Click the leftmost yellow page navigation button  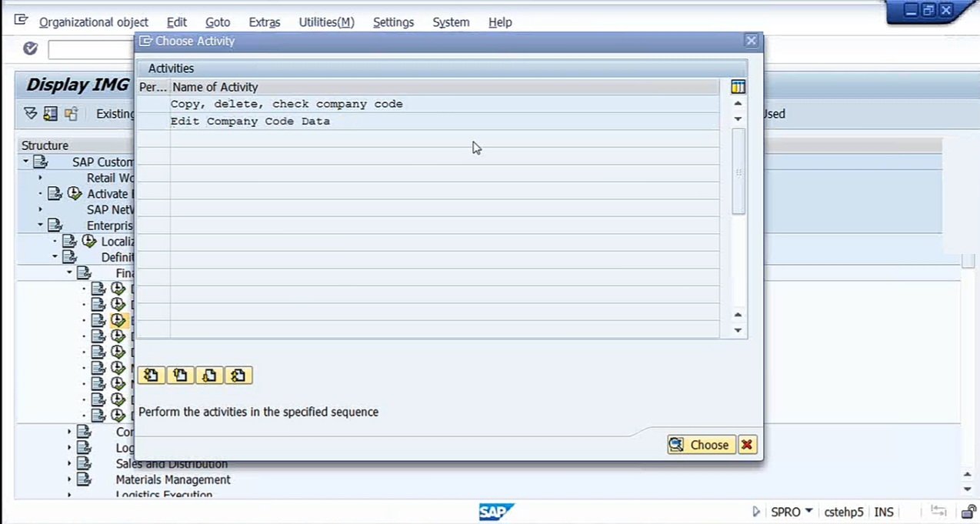tap(151, 375)
